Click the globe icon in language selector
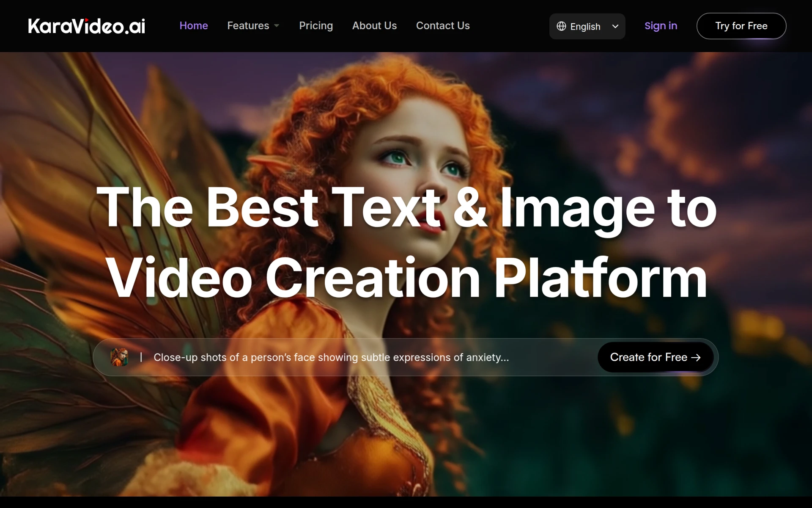Screen dimensions: 812x508 click(561, 26)
